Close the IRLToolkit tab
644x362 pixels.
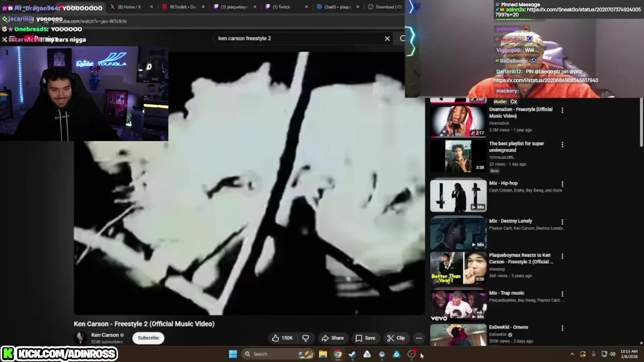tap(203, 7)
